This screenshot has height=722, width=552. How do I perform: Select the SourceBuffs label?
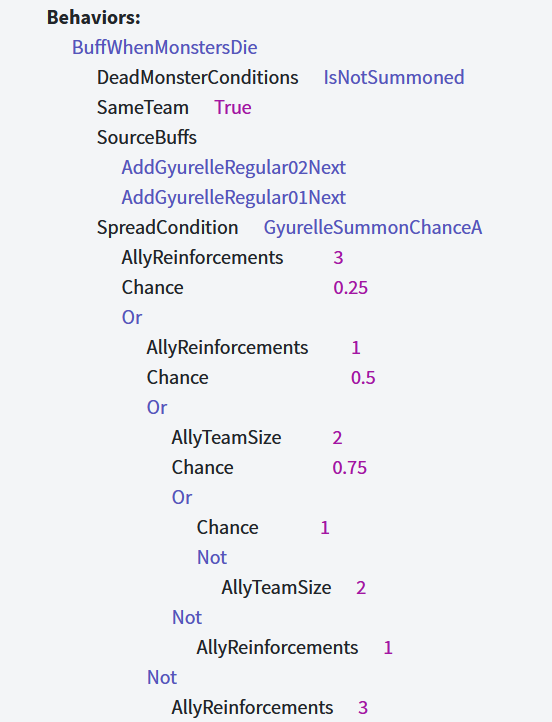coord(147,138)
